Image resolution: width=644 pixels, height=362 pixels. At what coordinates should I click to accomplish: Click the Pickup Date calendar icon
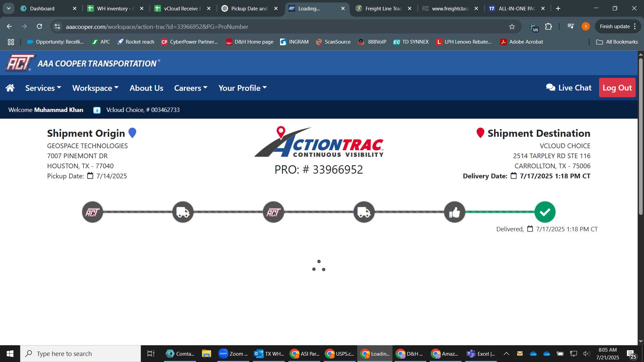tap(90, 176)
